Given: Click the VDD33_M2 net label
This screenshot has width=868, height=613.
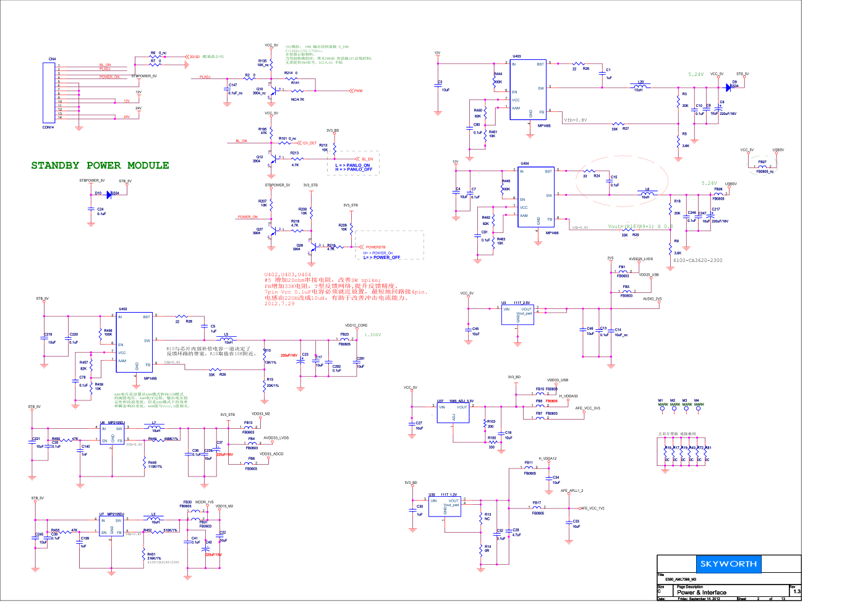Looking at the screenshot, I should point(261,413).
